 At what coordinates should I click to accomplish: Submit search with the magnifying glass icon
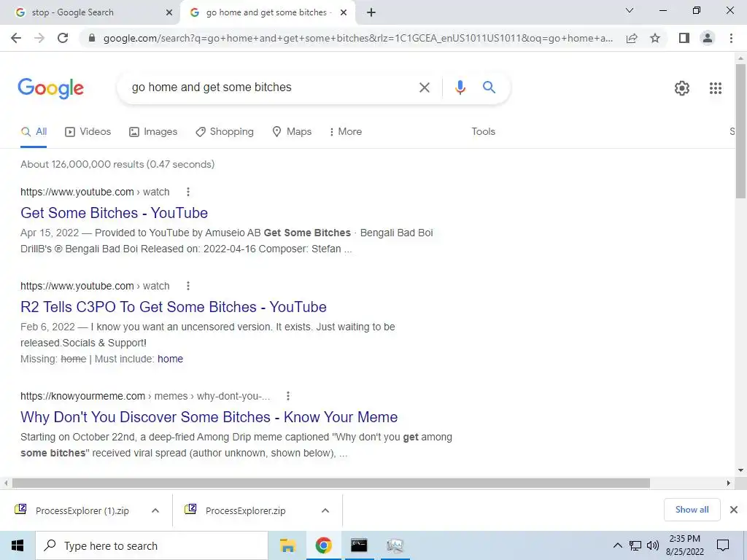point(489,87)
